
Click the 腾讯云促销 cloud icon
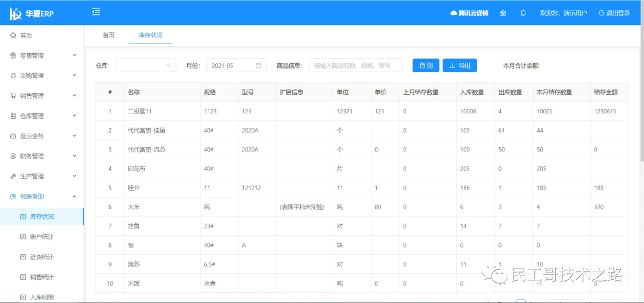[x=453, y=13]
